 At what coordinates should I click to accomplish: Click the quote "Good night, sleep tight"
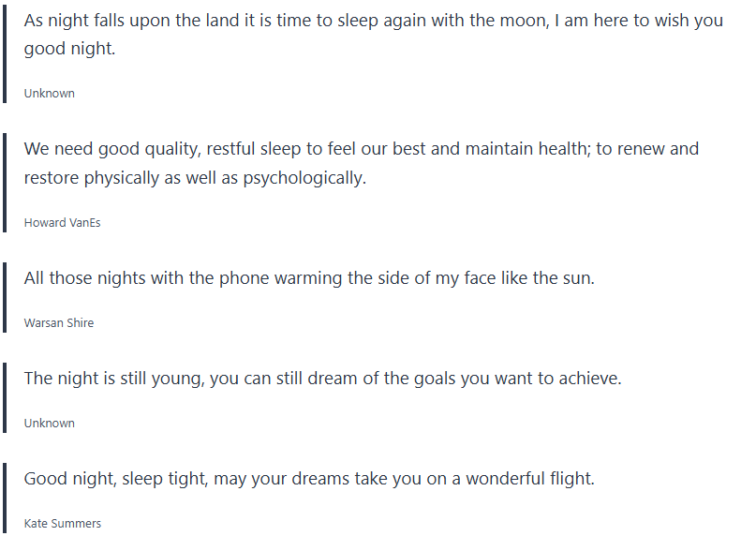(309, 479)
